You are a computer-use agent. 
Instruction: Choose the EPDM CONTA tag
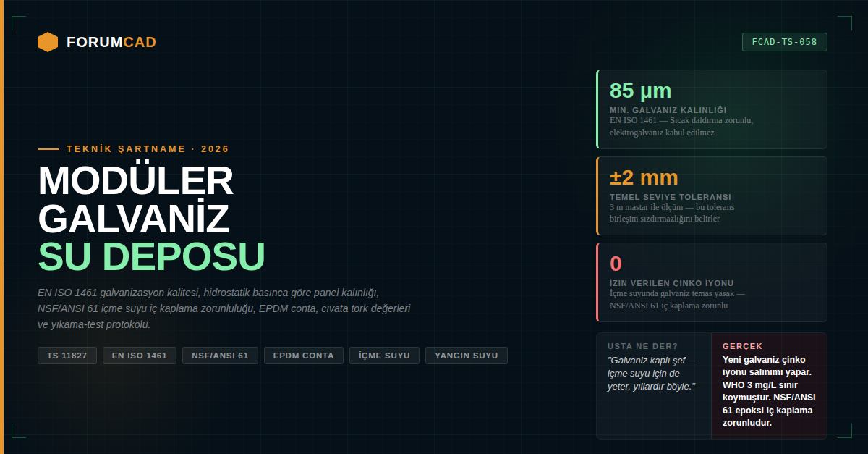(x=304, y=356)
